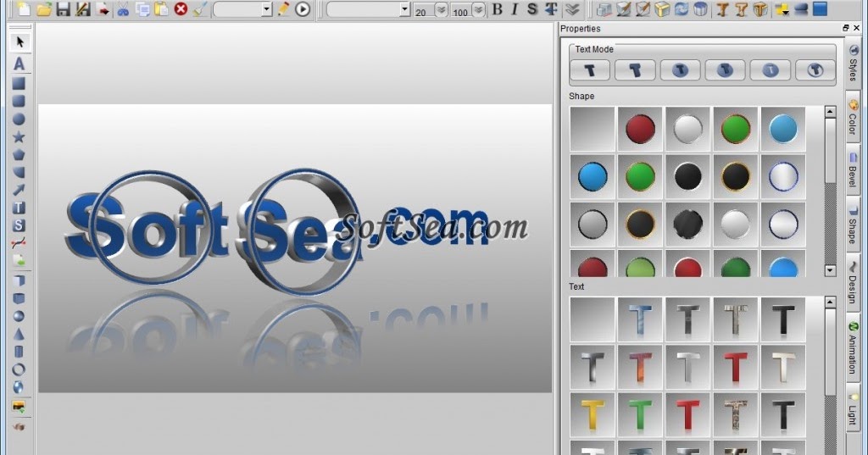Viewport: 868px width, 455px height.
Task: Click the brush clear-style icon
Action: click(x=200, y=8)
